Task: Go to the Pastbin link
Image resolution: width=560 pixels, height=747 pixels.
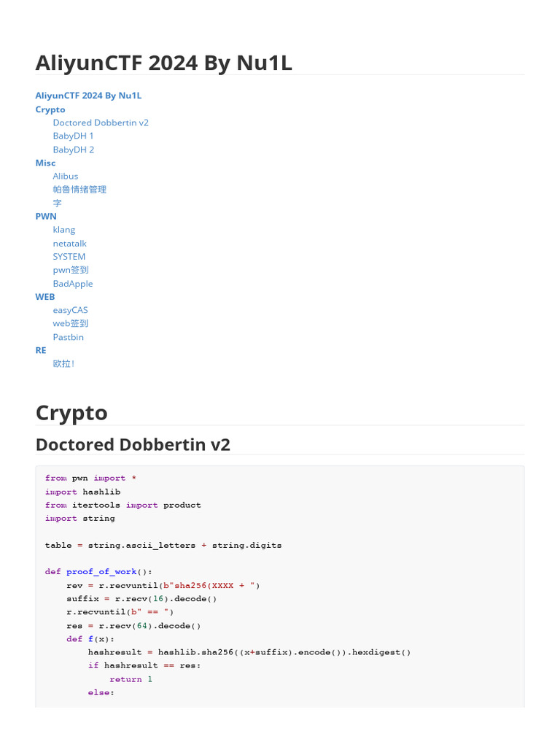Action: coord(68,337)
